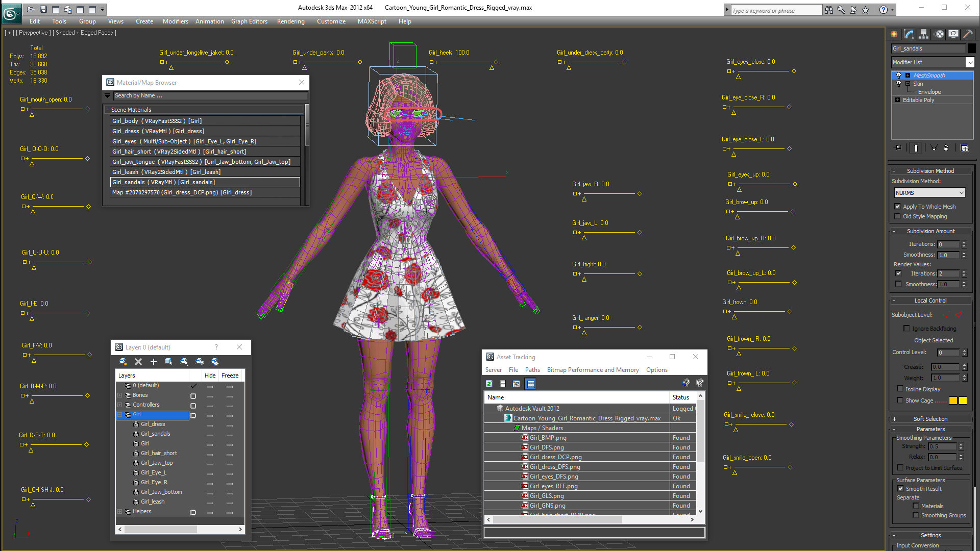Open the Motion command panel tab
This screenshot has width=980, height=551.
939,34
